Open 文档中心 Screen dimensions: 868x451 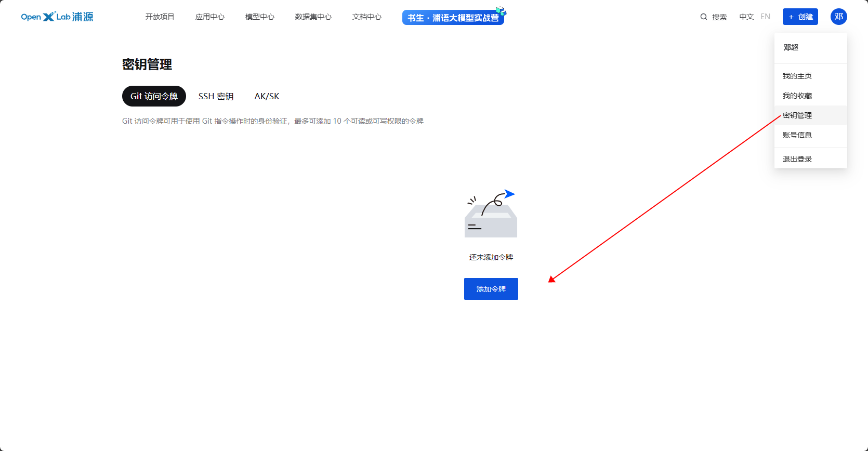click(x=367, y=17)
